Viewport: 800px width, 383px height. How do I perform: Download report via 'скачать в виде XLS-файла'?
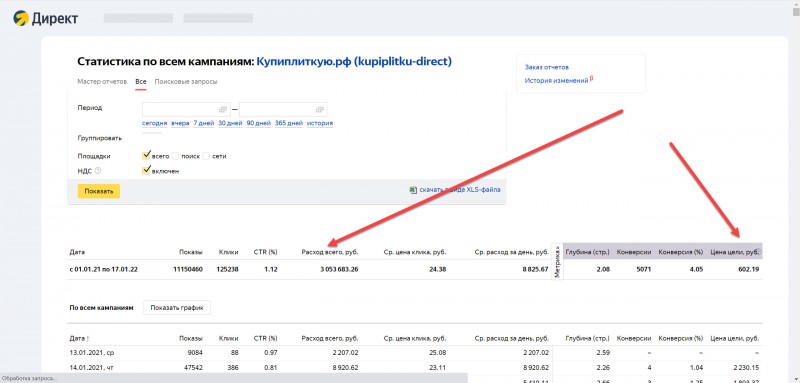tap(460, 189)
